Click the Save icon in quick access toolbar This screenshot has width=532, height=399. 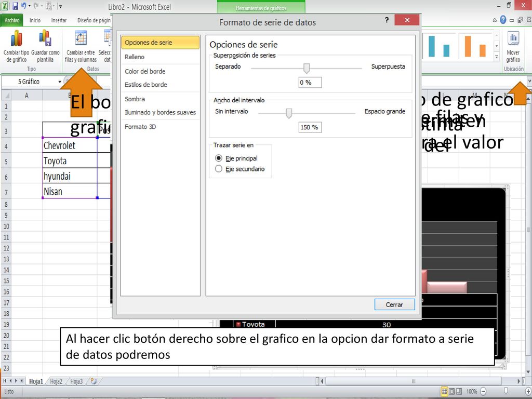tap(15, 6)
